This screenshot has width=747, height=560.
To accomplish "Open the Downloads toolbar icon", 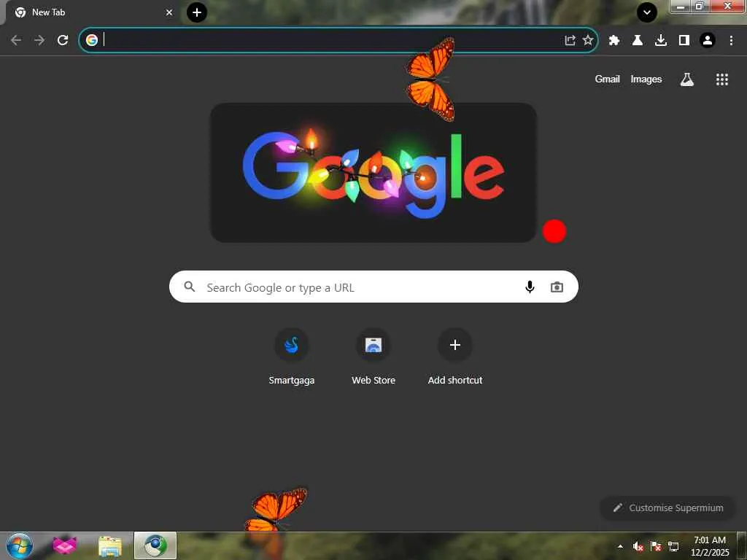I will 661,41.
